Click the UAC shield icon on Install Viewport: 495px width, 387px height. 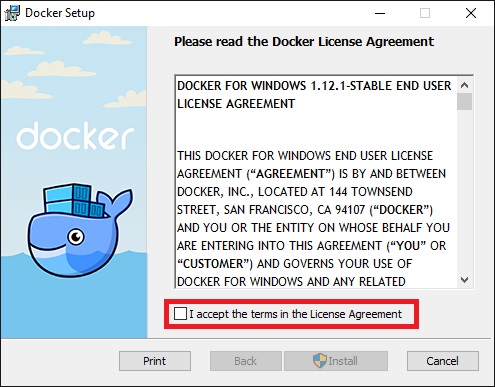tap(320, 361)
